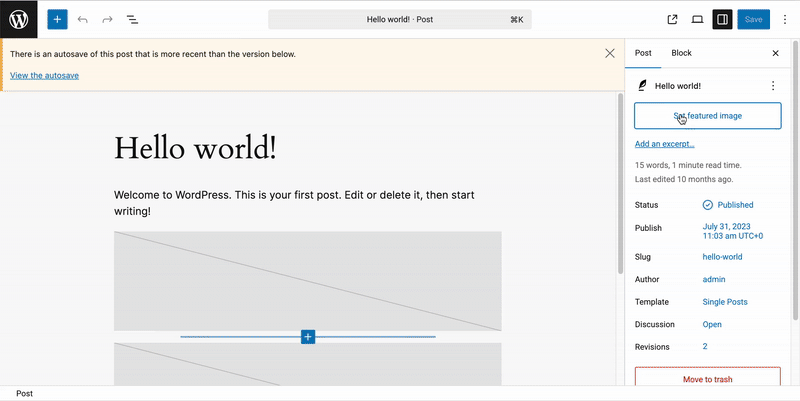800x401 pixels.
Task: Change the Single Posts template
Action: pos(725,302)
